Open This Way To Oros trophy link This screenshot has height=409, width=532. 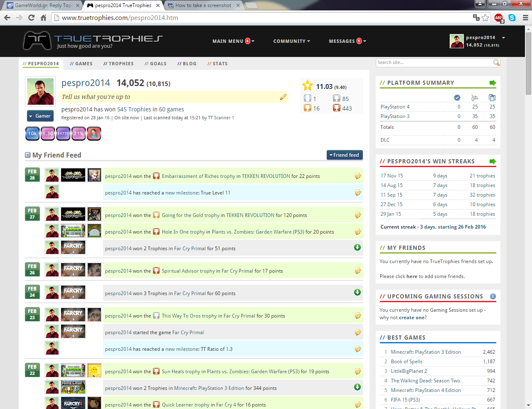[x=189, y=316]
